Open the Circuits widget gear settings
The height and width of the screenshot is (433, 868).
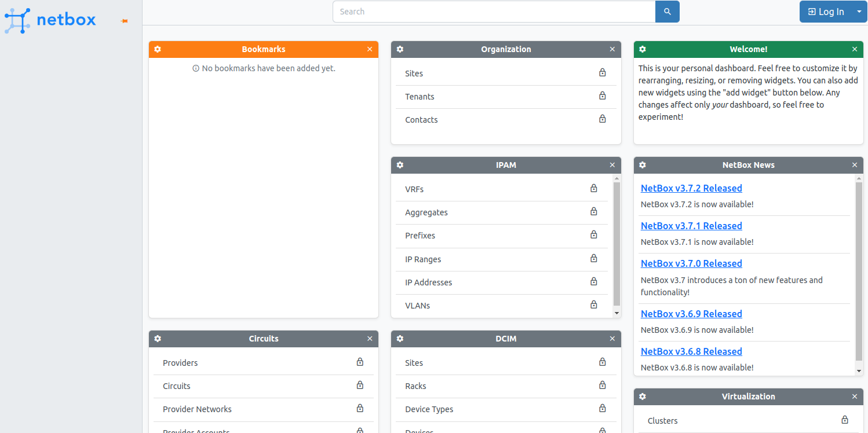click(158, 339)
